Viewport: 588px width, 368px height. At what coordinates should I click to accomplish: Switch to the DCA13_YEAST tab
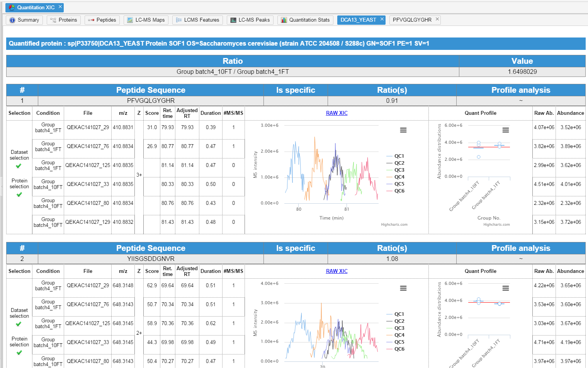pyautogui.click(x=358, y=20)
